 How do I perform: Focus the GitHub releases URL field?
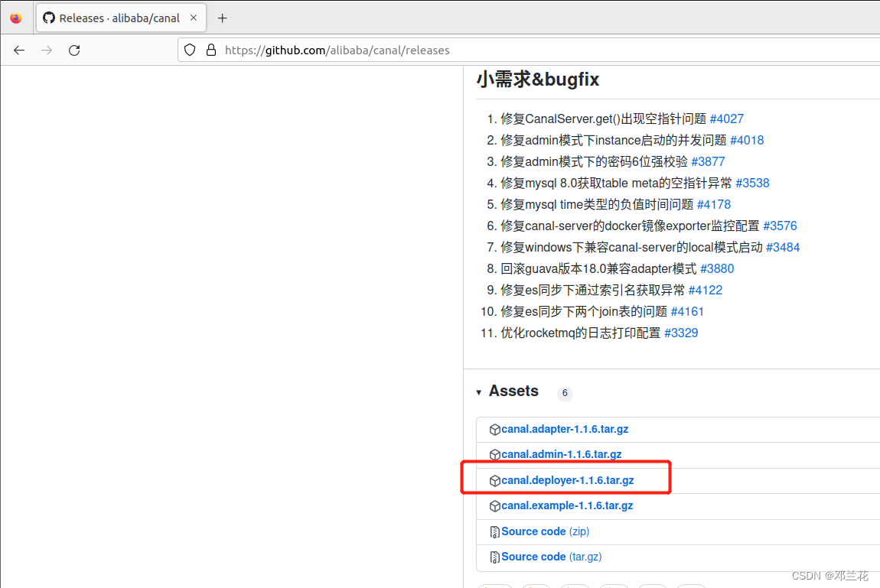coord(527,50)
